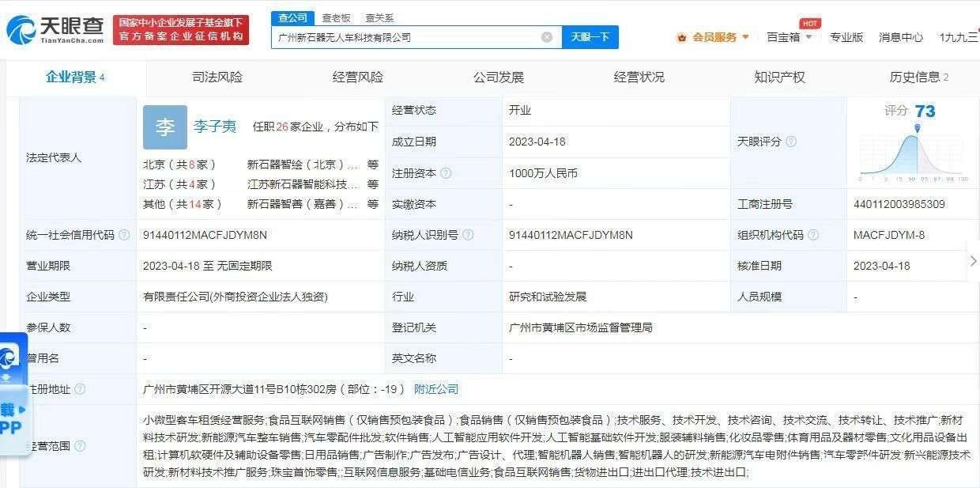This screenshot has height=488, width=980.
Task: Click the TianYanCha logo
Action: pyautogui.click(x=55, y=30)
